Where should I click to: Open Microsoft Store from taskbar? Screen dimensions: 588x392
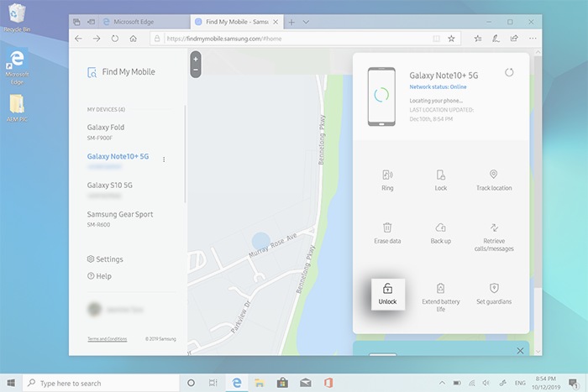coord(282,383)
